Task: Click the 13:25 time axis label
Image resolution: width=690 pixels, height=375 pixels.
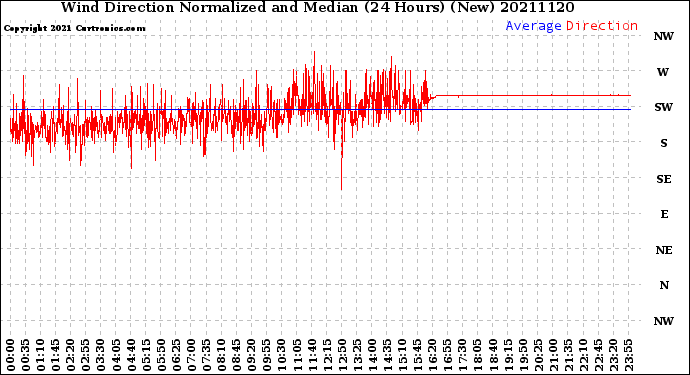Action: pos(357,355)
